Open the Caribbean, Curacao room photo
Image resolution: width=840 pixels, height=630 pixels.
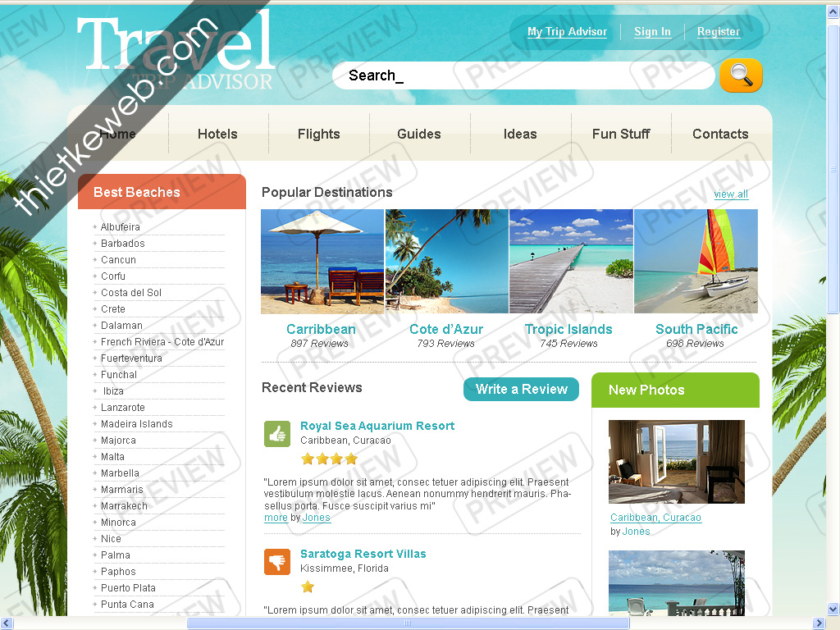(677, 462)
